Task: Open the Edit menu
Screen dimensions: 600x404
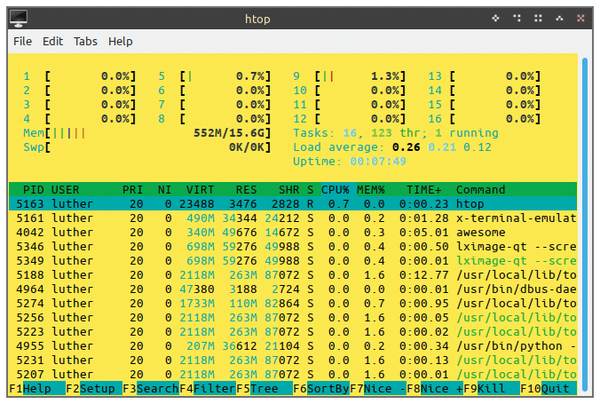Action: [53, 41]
